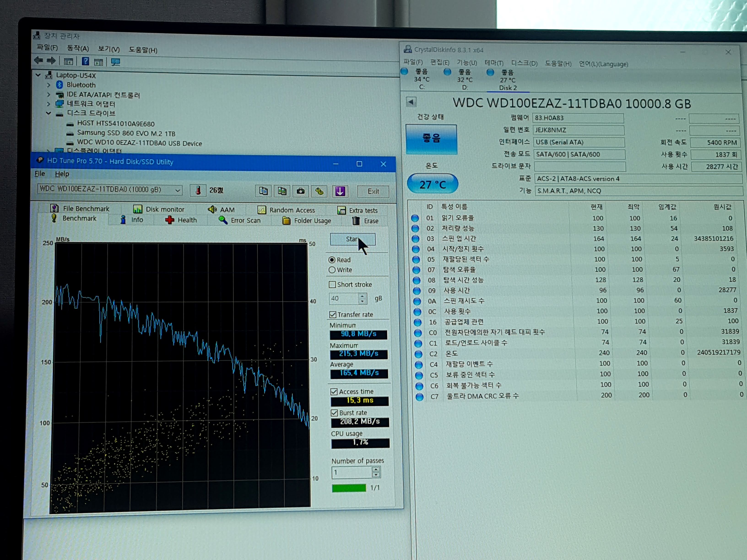Click the green benchmark progress bar

point(349,488)
